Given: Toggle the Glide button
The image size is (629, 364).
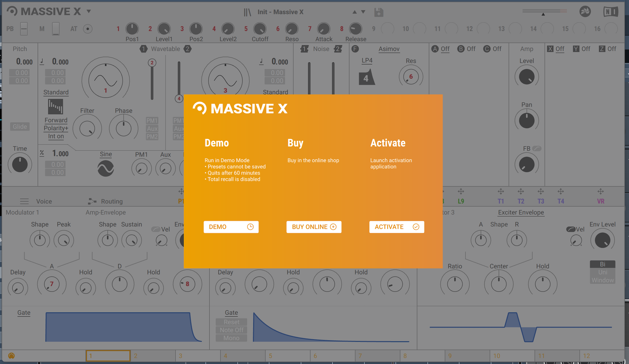Looking at the screenshot, I should point(20,127).
